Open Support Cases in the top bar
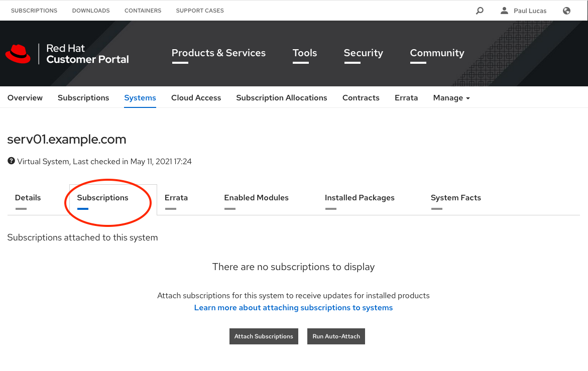Image resolution: width=588 pixels, height=371 pixels. coord(200,11)
